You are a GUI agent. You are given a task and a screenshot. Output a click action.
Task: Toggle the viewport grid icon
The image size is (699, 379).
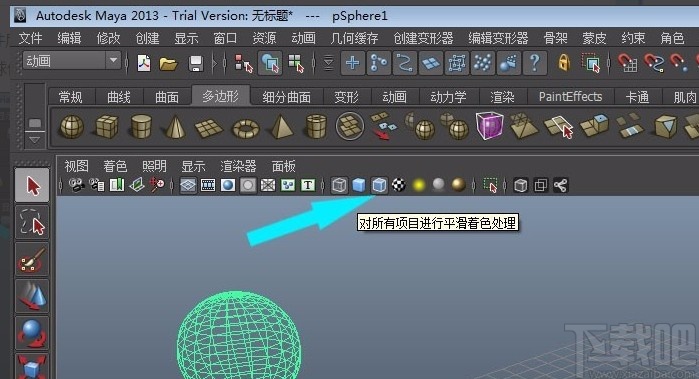[x=188, y=185]
